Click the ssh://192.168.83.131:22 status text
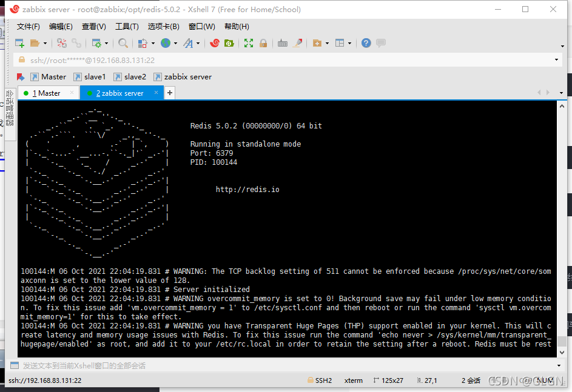 (45, 380)
